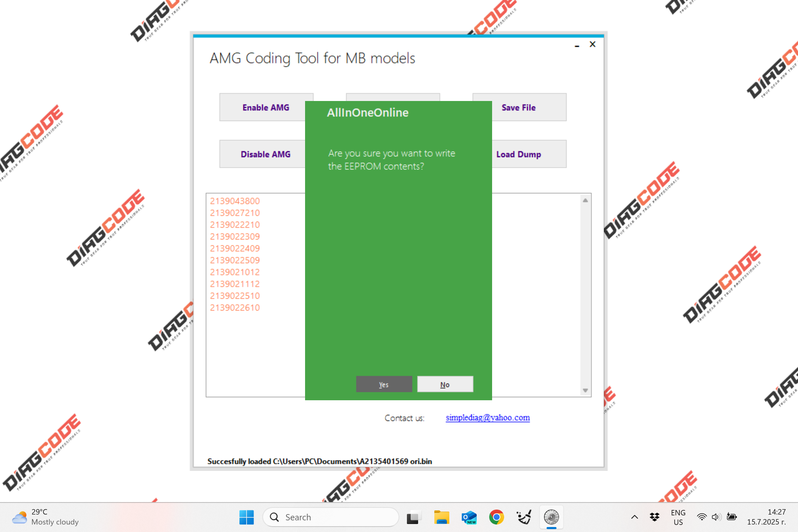Open the Wi-Fi network settings
The width and height of the screenshot is (798, 532).
[702, 517]
